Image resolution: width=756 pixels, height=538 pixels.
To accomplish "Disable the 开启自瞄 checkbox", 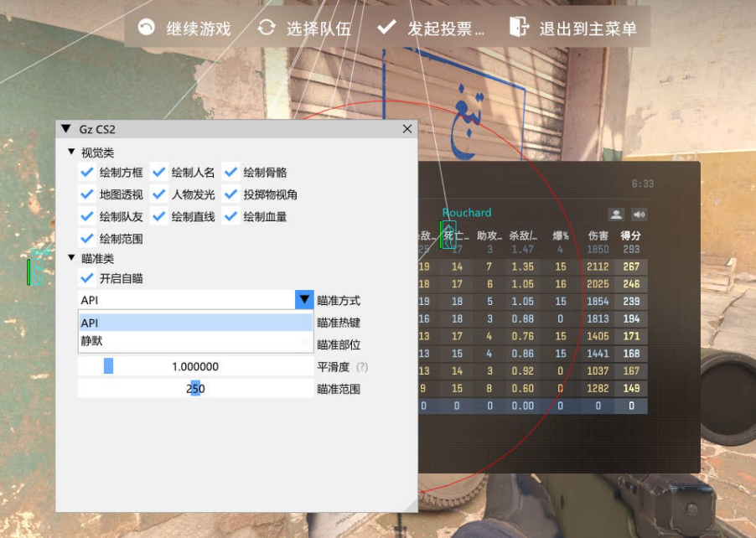I will click(86, 278).
